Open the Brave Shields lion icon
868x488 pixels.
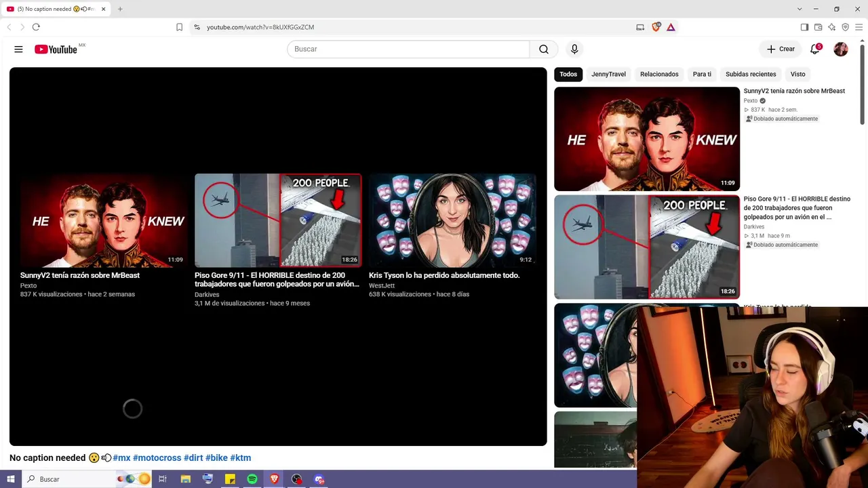(656, 27)
